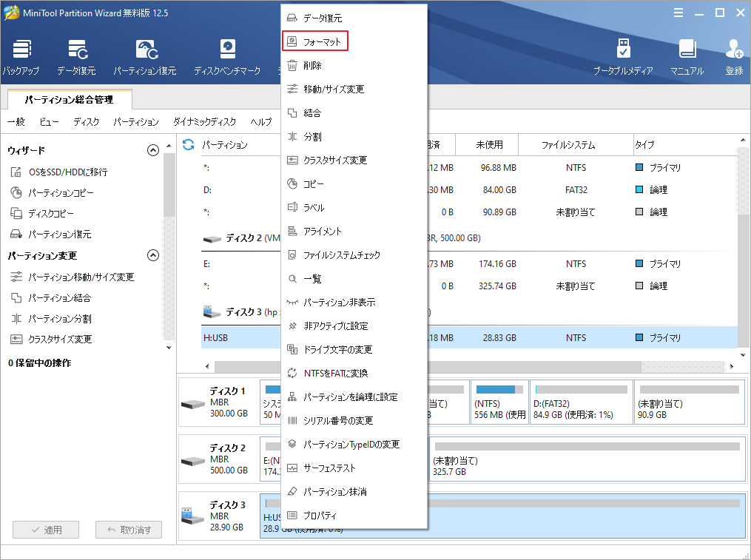The image size is (751, 560).
Task: Select 非アクティブに設定 in context menu
Action: [354, 326]
